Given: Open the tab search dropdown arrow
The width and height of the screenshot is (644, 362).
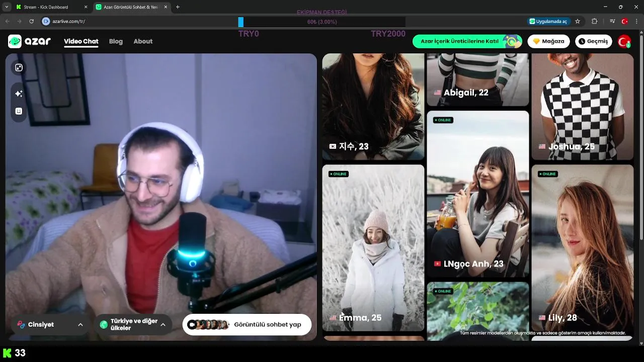Looking at the screenshot, I should 6,7.
